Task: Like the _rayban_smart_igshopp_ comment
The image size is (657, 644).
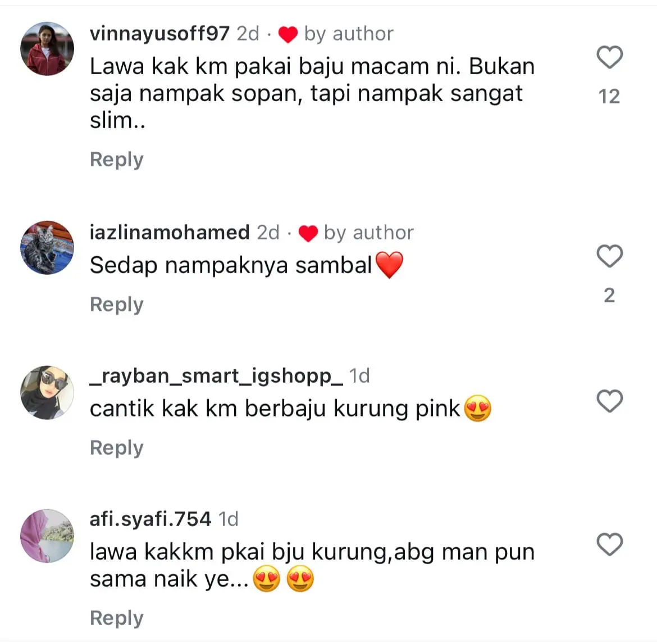Action: [x=610, y=401]
